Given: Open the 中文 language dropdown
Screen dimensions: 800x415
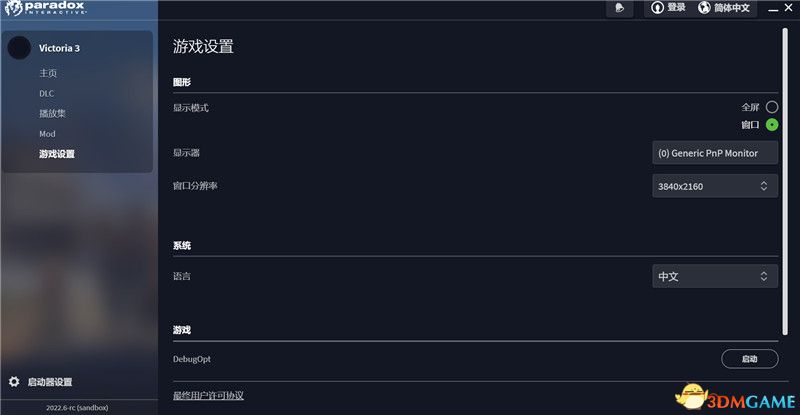Looking at the screenshot, I should click(x=714, y=276).
